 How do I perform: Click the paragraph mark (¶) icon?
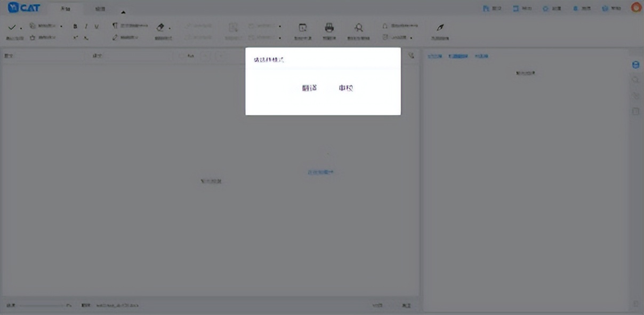point(115,26)
